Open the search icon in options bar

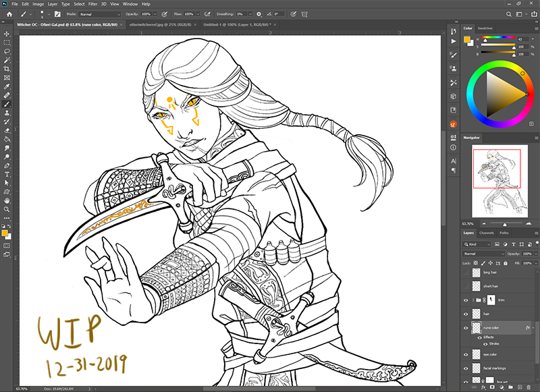(x=510, y=13)
